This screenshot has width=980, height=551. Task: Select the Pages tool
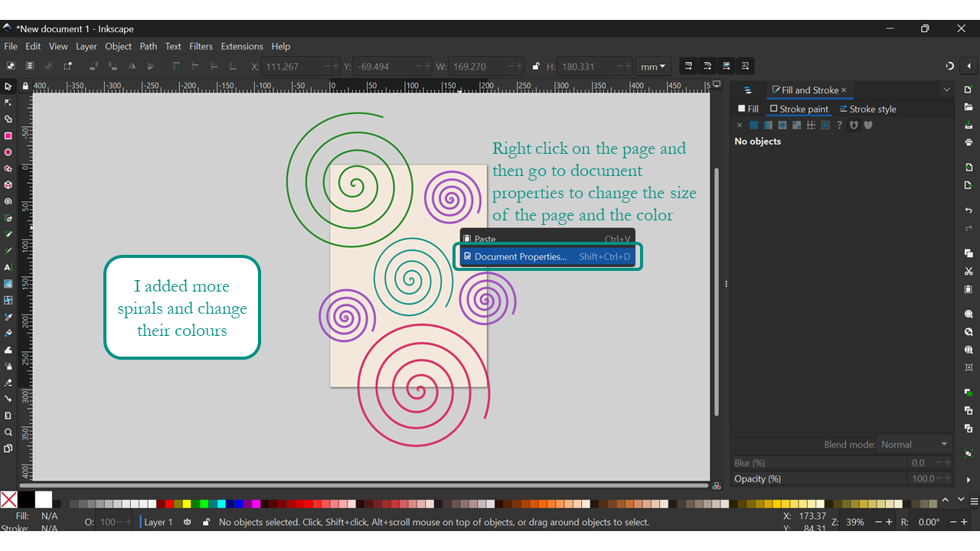(8, 448)
